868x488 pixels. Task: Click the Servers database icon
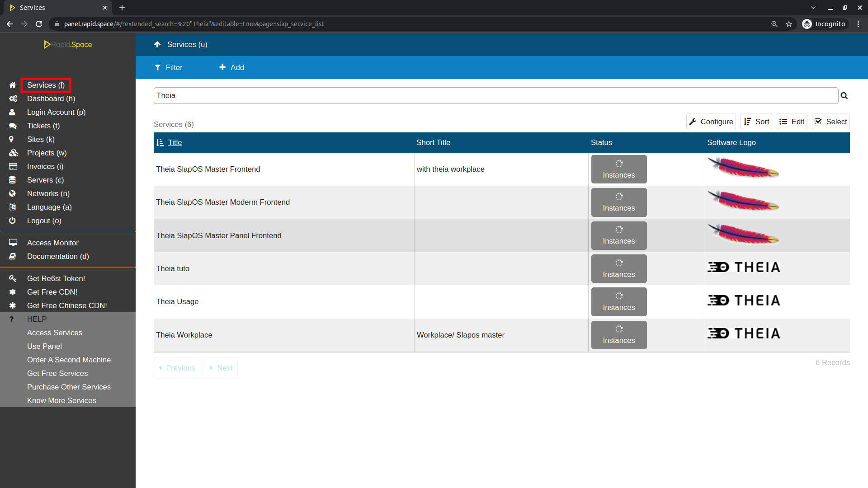pos(12,180)
